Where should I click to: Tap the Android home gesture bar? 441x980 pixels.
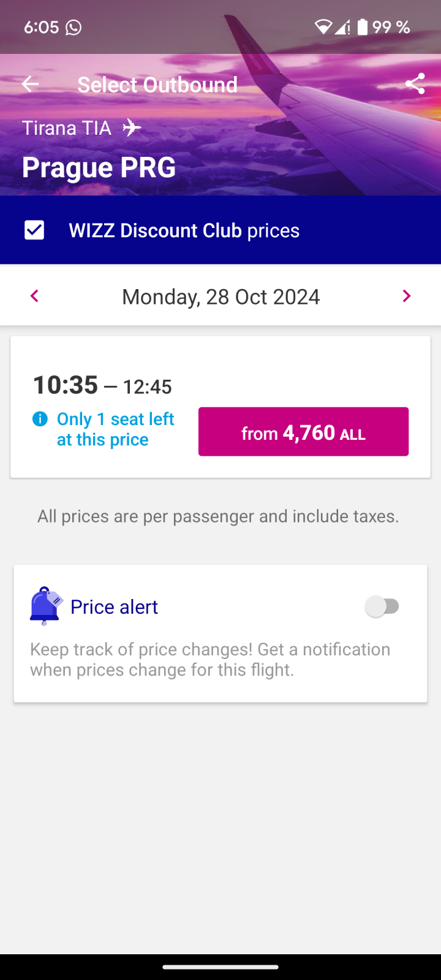pos(221,967)
